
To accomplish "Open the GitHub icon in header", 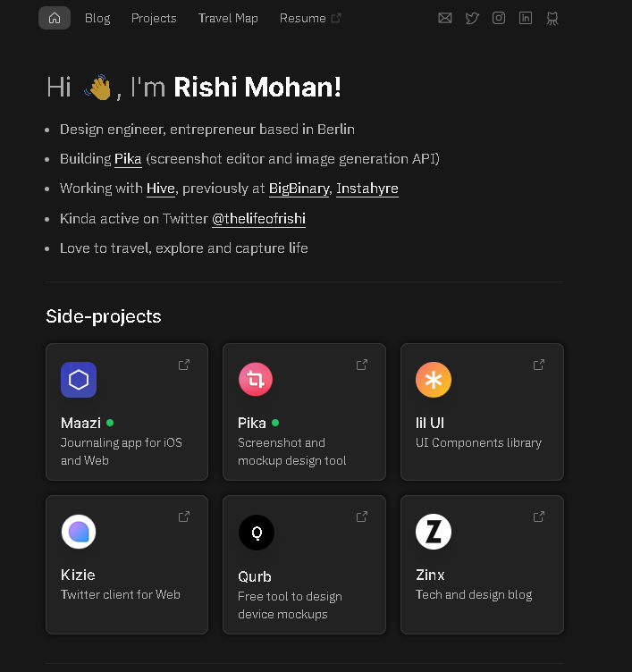I will point(552,18).
